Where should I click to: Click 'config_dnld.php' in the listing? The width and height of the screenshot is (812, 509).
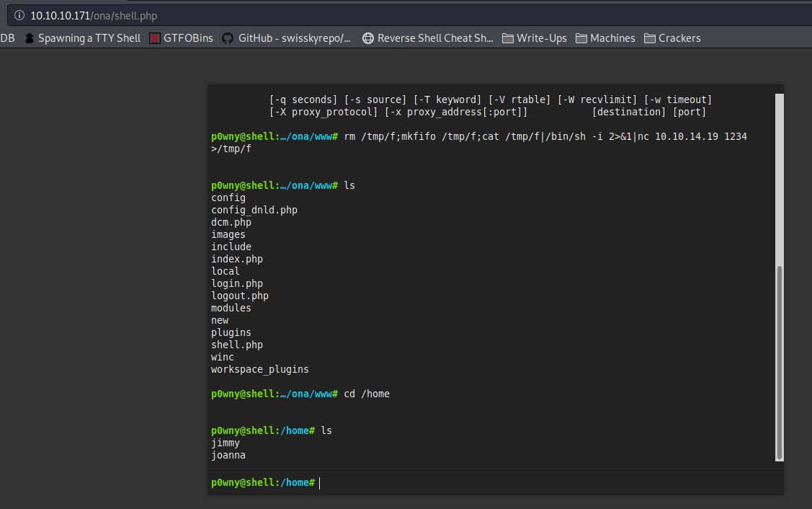click(x=254, y=210)
